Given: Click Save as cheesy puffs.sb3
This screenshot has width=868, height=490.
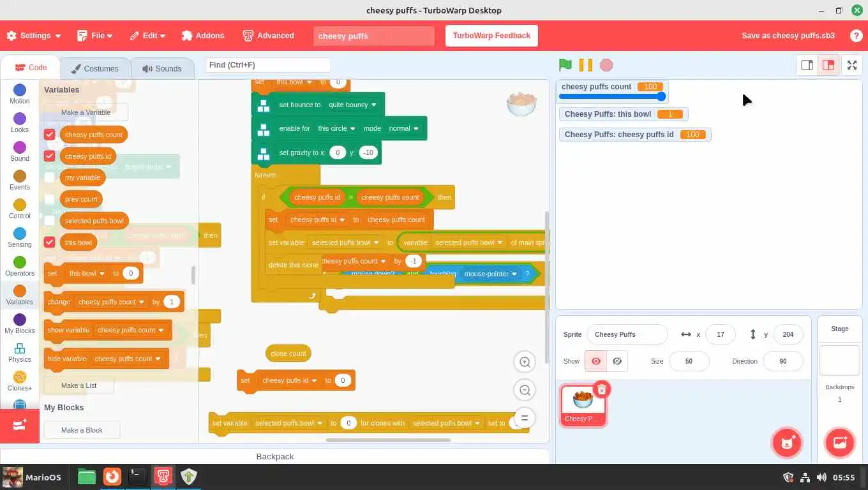Looking at the screenshot, I should (788, 36).
